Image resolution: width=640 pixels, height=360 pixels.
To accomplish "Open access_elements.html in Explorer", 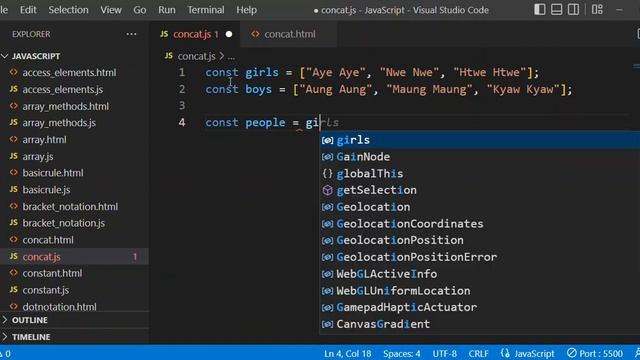I will tap(69, 73).
